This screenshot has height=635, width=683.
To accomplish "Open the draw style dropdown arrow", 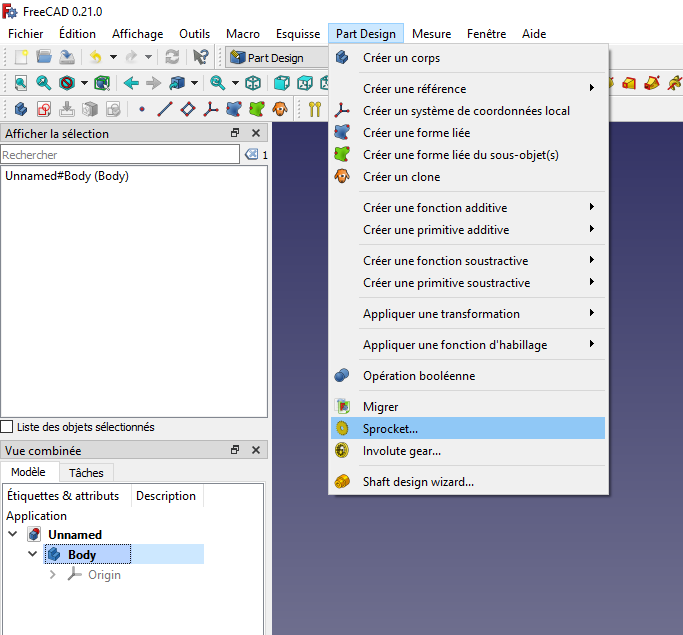I will click(x=84, y=83).
